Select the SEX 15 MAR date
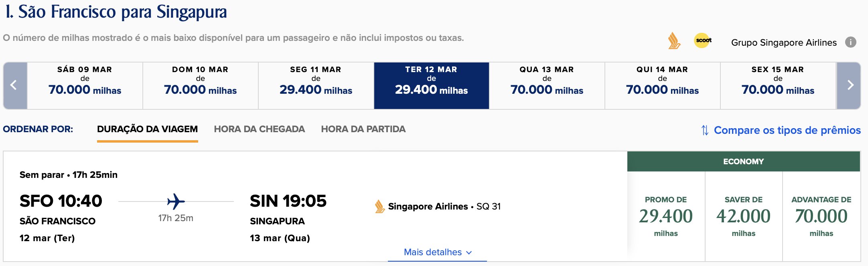The height and width of the screenshot is (266, 868). (778, 85)
